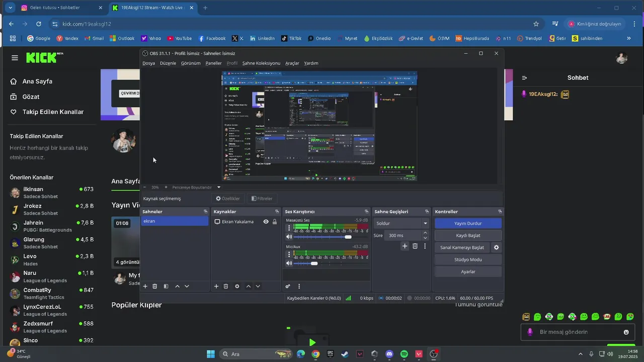Mute the Masaüstü Ses audio
This screenshot has width=644, height=362.
click(x=289, y=237)
